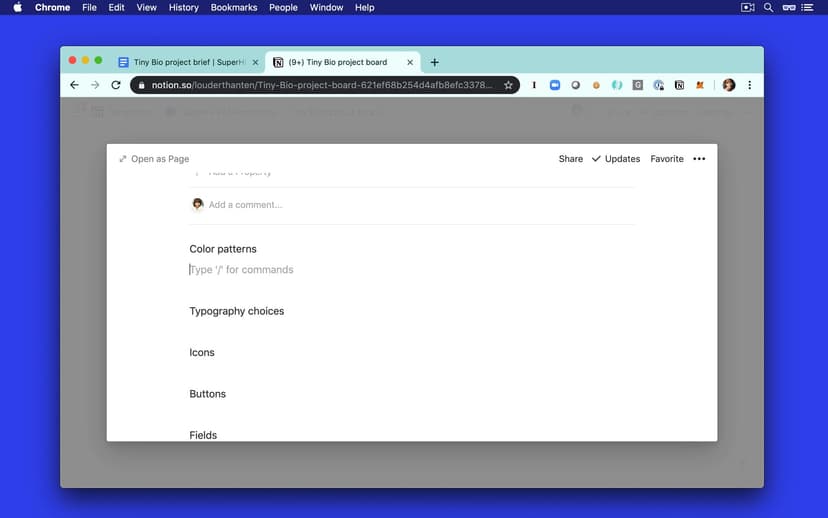Viewport: 828px width, 518px height.
Task: Open the Chrome profile avatar
Action: click(729, 85)
